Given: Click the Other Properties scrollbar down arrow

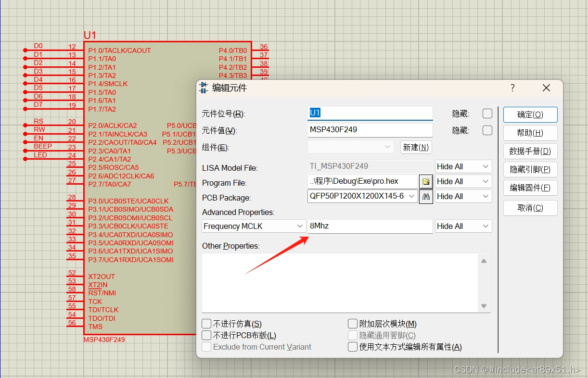Looking at the screenshot, I should [484, 305].
